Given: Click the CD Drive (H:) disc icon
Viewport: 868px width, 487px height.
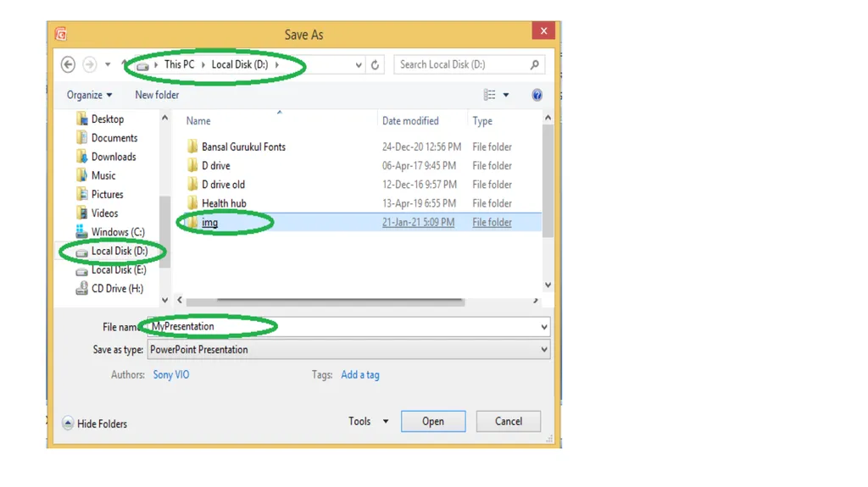Looking at the screenshot, I should (81, 288).
